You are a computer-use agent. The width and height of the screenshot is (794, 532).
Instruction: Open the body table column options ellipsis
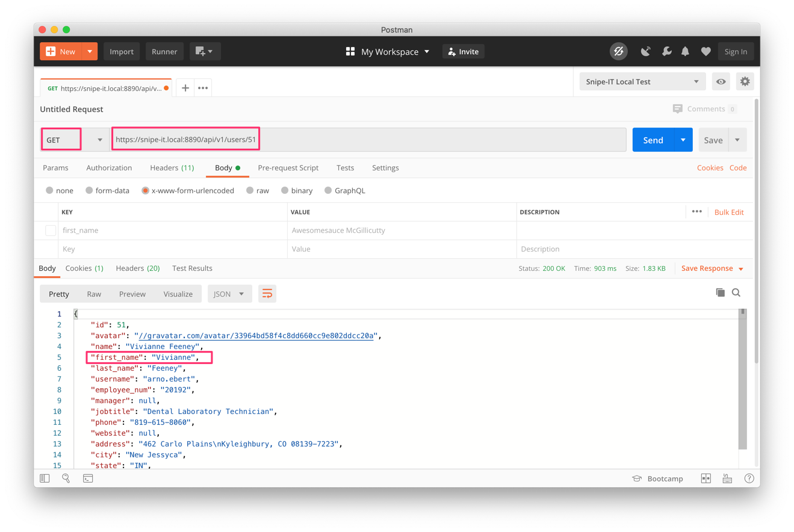point(696,212)
